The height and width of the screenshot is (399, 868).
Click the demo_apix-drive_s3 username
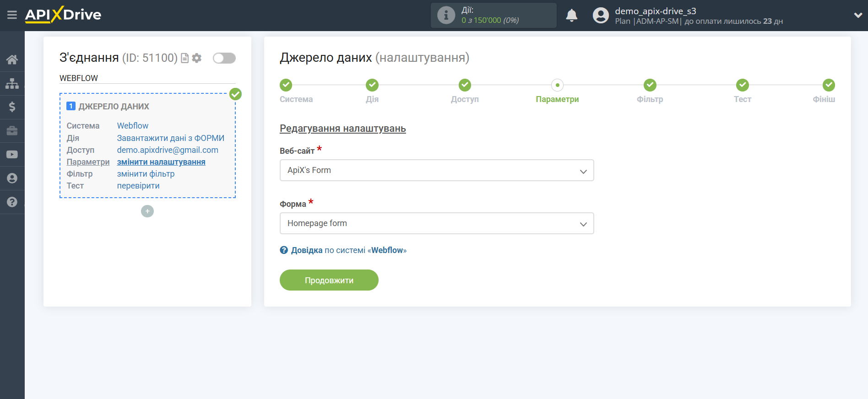656,11
